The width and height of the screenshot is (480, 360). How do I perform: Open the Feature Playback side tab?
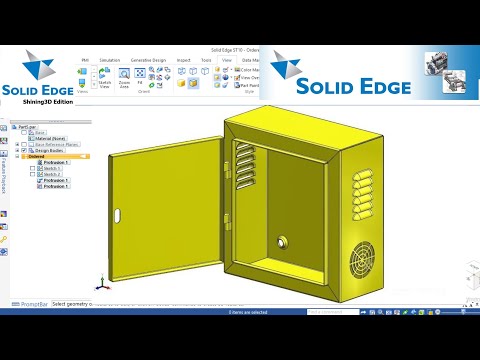pyautogui.click(x=4, y=172)
